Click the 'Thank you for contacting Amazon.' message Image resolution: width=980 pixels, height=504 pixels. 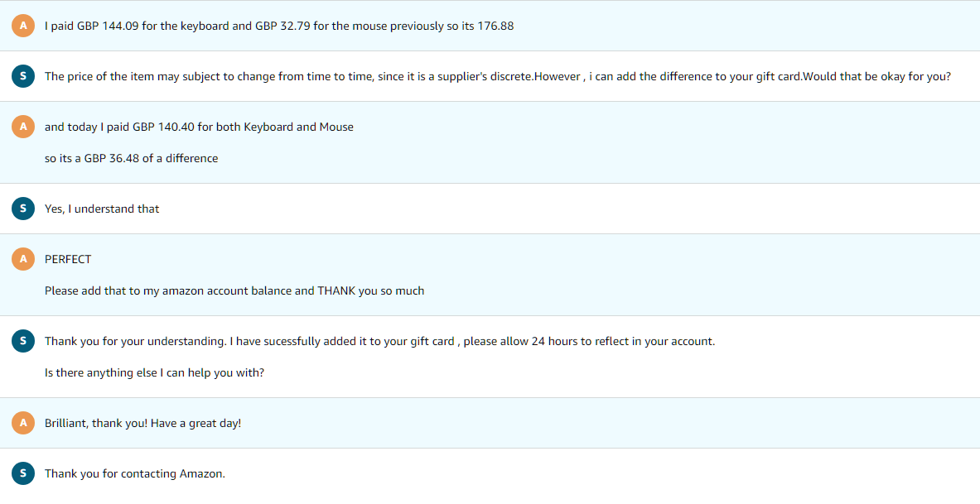(135, 474)
